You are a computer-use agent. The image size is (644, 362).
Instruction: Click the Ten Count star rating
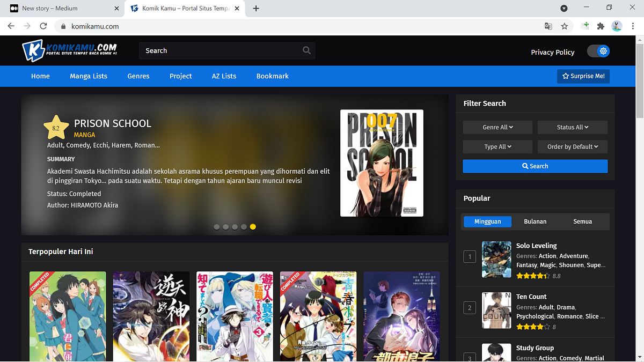[532, 327]
